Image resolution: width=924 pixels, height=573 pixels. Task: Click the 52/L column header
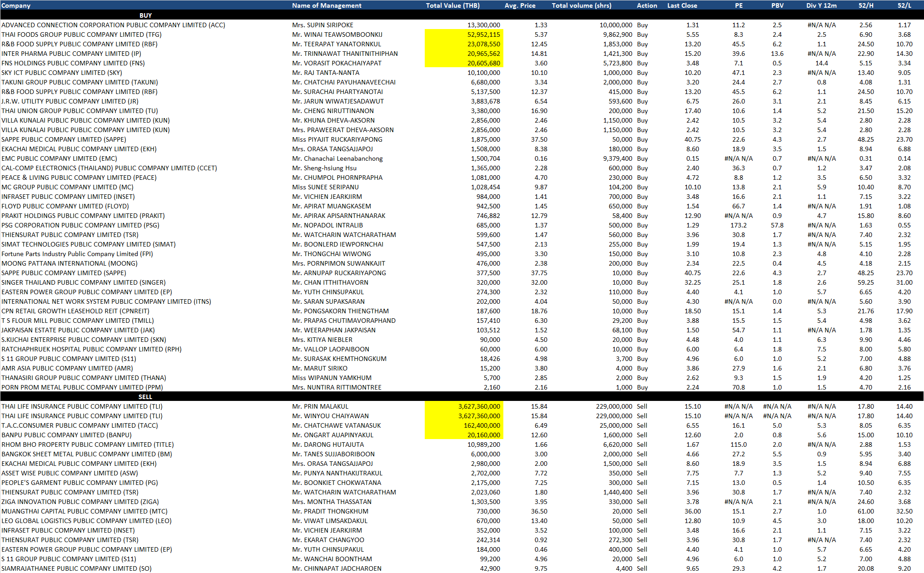click(904, 5)
